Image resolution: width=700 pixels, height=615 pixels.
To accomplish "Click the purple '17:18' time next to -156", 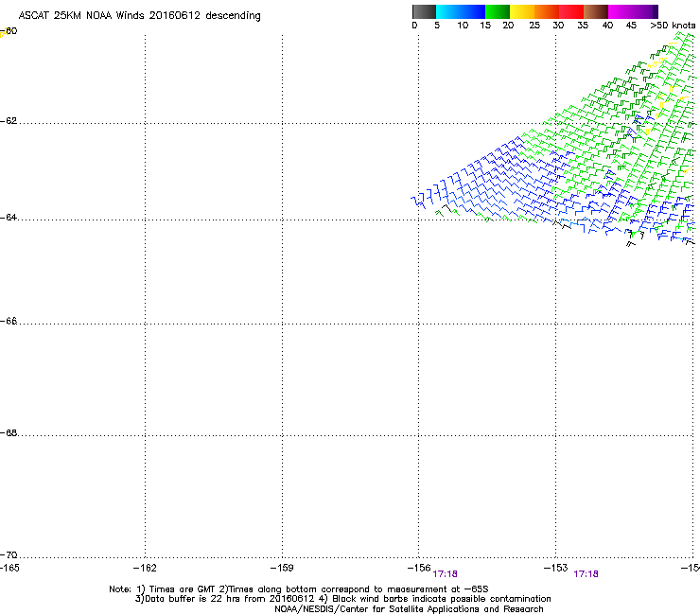I will tap(446, 574).
